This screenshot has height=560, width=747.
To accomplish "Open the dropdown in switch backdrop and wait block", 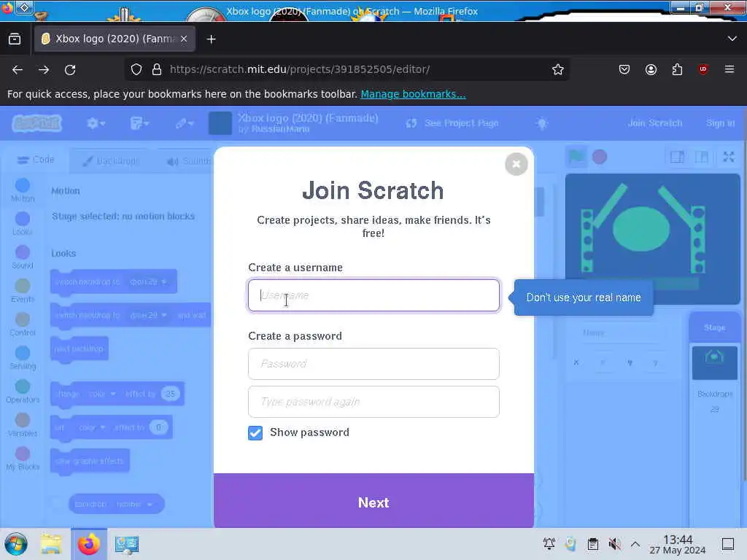I will point(148,315).
